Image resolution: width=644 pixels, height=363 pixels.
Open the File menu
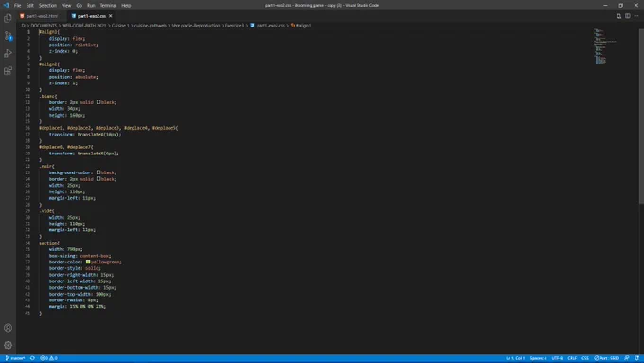point(17,6)
